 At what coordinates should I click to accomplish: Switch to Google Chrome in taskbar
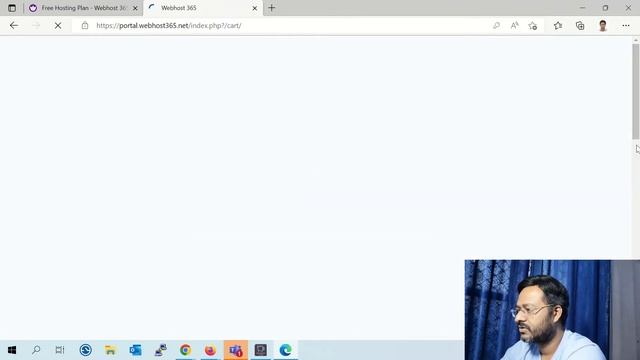click(x=185, y=350)
